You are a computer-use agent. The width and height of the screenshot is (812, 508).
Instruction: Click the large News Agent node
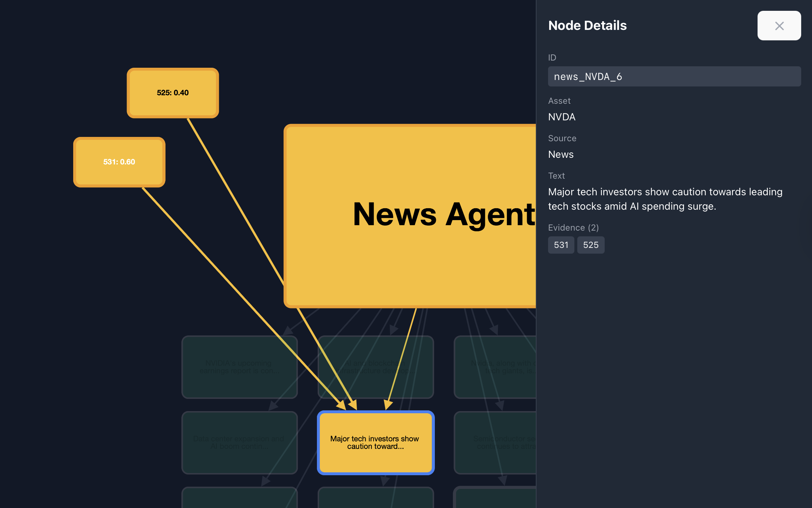[410, 216]
